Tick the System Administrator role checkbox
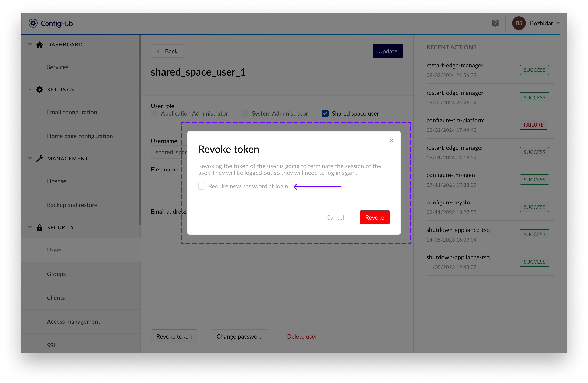The width and height of the screenshot is (588, 383). (x=245, y=114)
